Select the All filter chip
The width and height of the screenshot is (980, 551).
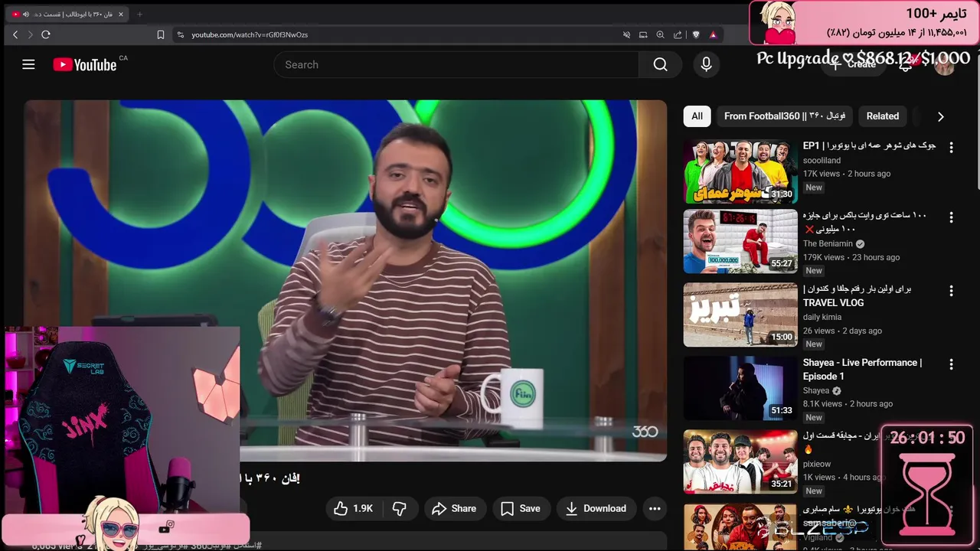(x=697, y=116)
